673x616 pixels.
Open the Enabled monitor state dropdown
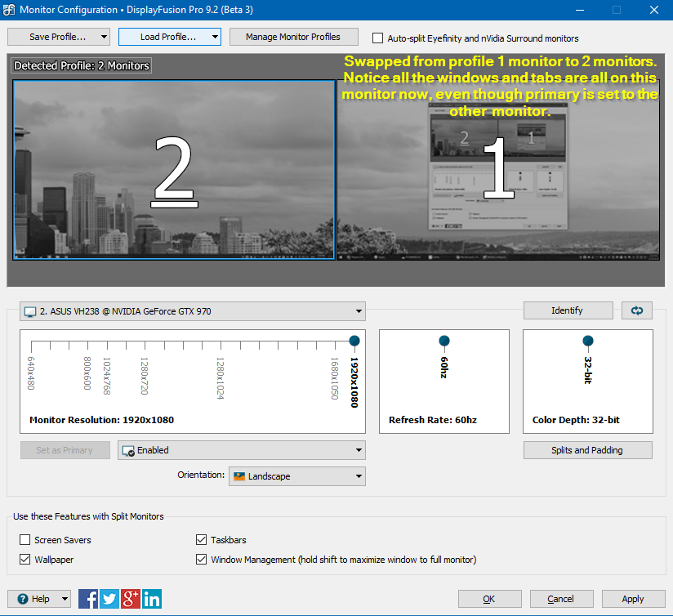[242, 450]
